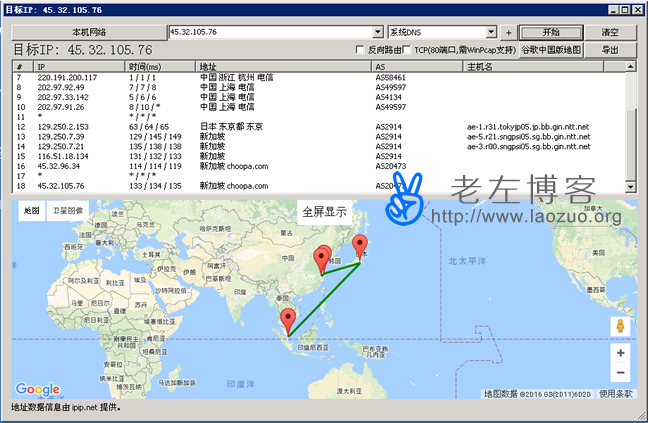Zoom in on the map
This screenshot has height=423, width=648.
pos(620,353)
